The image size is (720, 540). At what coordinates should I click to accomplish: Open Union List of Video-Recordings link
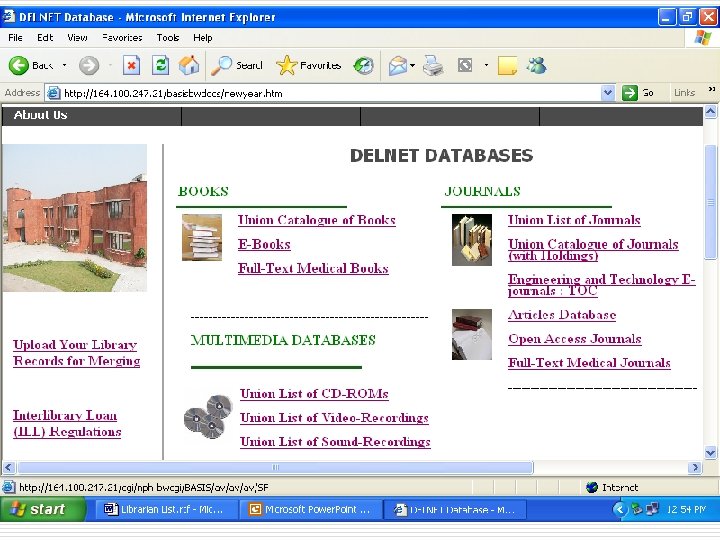click(334, 418)
